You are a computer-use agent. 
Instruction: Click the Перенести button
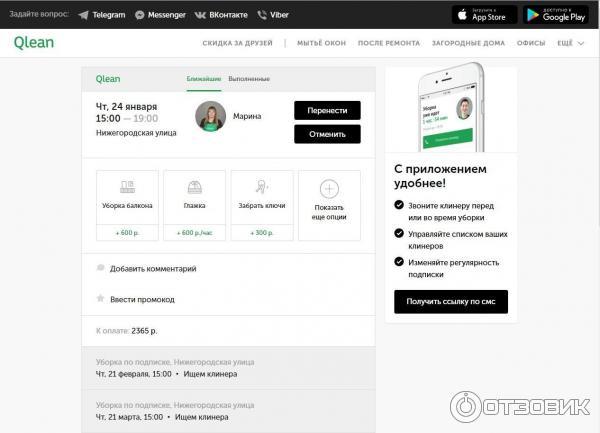(327, 111)
